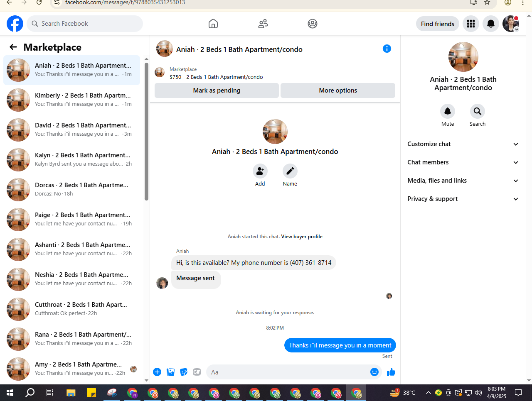Open the Windows Start menu
The height and width of the screenshot is (401, 532).
pyautogui.click(x=10, y=393)
